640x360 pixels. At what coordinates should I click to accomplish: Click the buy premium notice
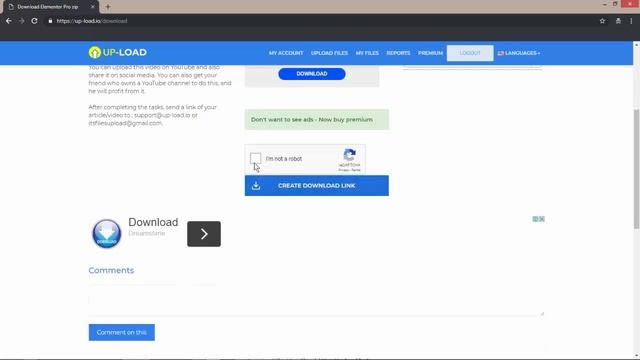(x=317, y=120)
